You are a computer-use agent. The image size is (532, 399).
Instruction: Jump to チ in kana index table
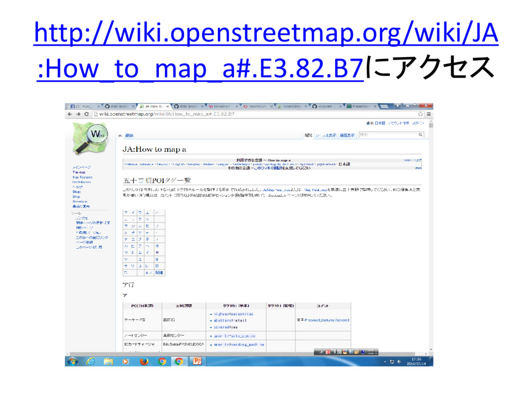pos(133,233)
